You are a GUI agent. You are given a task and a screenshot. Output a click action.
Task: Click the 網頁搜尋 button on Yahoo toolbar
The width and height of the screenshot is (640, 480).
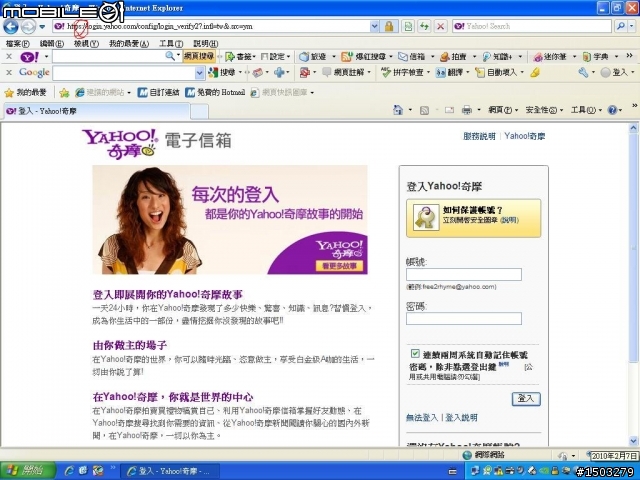(x=199, y=56)
